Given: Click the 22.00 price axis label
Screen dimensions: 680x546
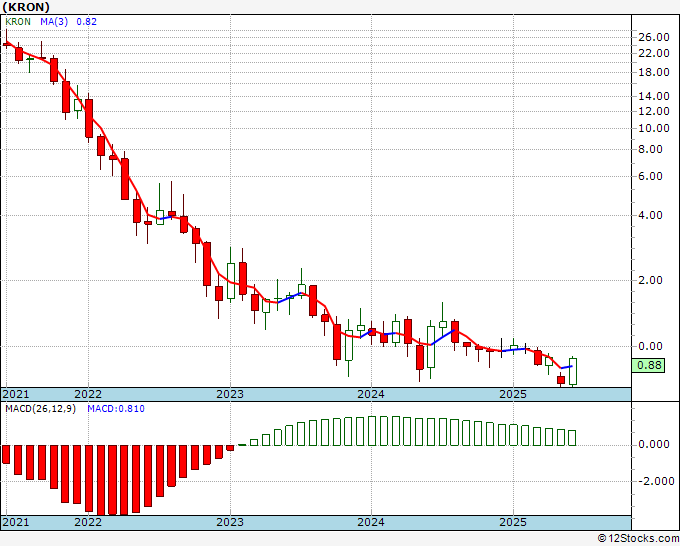Looking at the screenshot, I should click(654, 53).
